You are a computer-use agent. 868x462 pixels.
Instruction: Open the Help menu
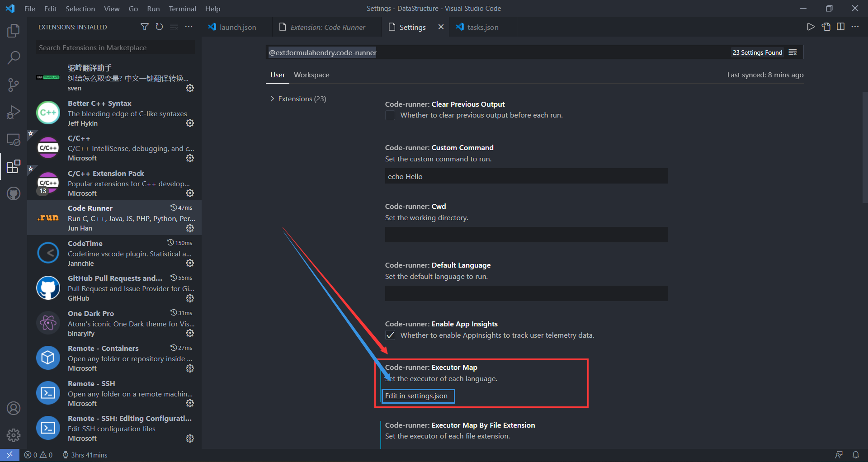(212, 9)
